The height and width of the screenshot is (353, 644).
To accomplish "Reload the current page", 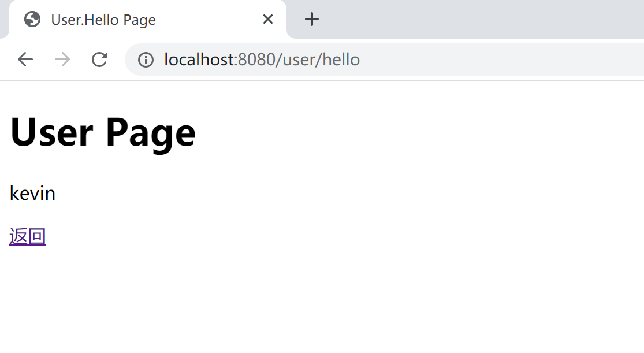I will 100,60.
